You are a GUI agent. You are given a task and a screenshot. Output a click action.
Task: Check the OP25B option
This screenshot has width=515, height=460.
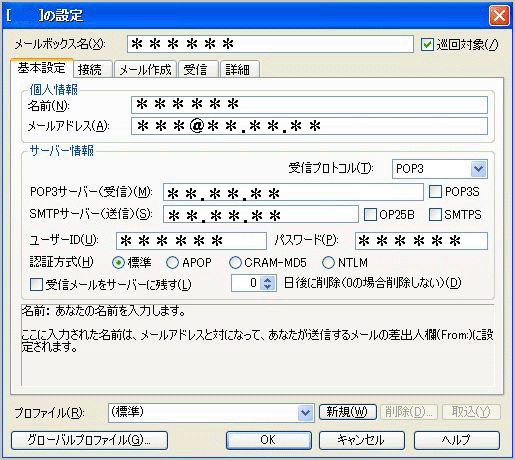click(370, 215)
